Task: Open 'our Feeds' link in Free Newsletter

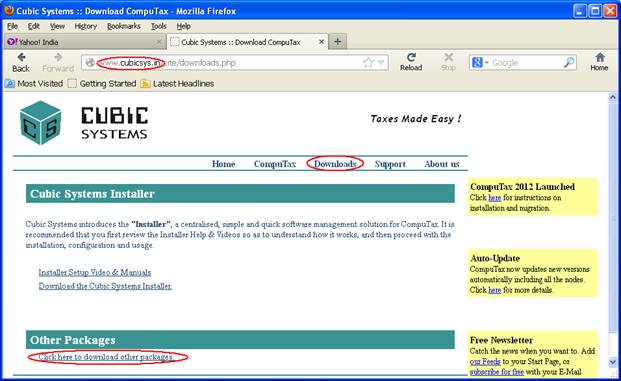Action: pos(485,362)
